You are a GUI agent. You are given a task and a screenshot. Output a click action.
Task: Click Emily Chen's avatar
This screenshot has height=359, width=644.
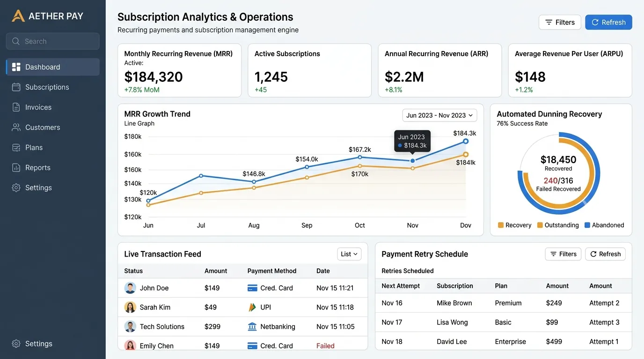pos(130,345)
